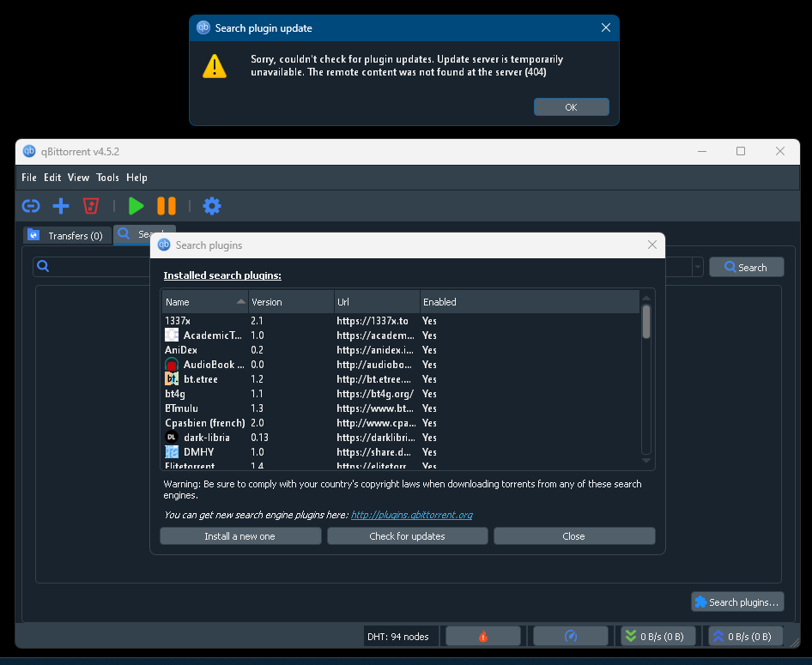
Task: Open the Tools menu
Action: pos(107,178)
